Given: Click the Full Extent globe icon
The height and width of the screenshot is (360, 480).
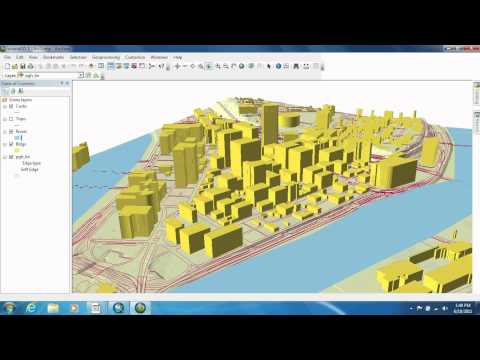Looking at the screenshot, I should pos(241,66).
